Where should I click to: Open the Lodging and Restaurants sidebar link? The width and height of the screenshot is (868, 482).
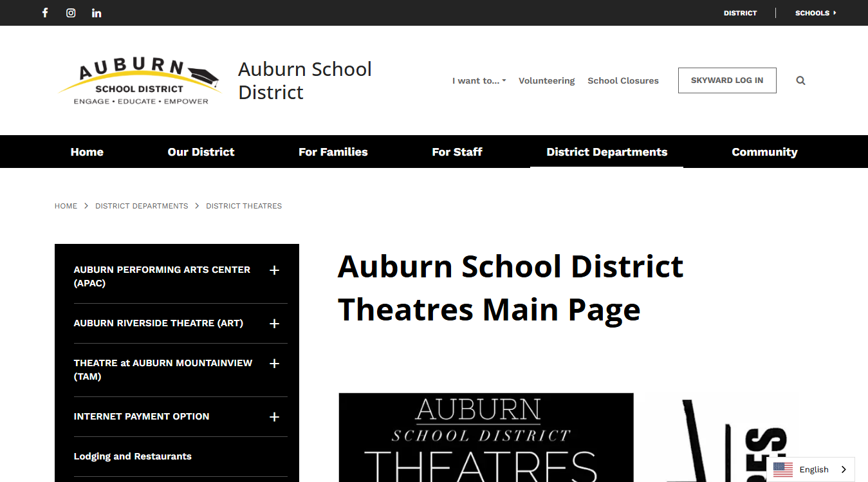pyautogui.click(x=133, y=456)
